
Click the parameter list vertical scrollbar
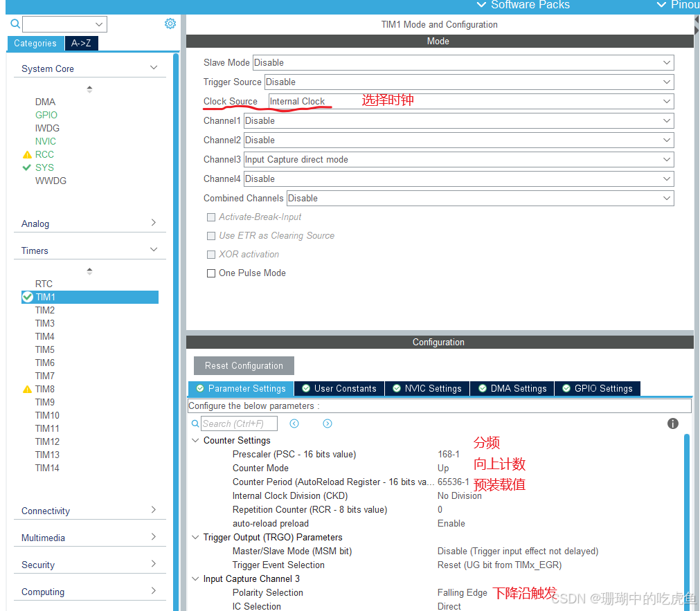(x=687, y=522)
